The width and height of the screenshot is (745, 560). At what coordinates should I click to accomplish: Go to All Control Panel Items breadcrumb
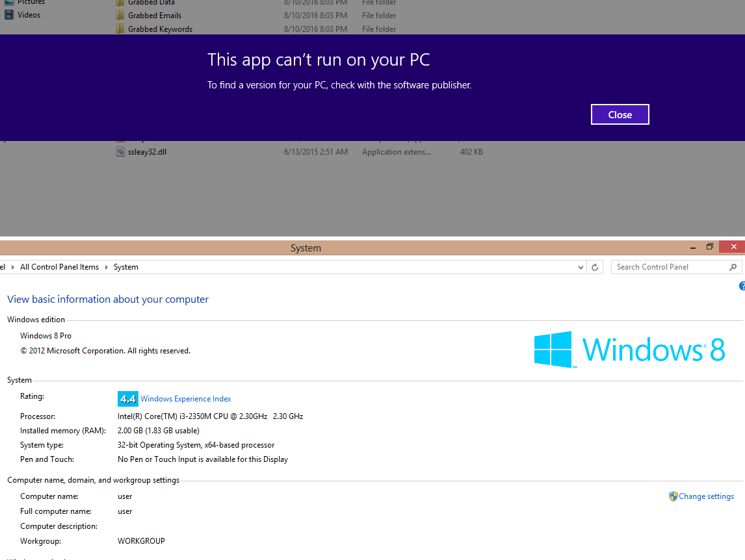[x=59, y=267]
